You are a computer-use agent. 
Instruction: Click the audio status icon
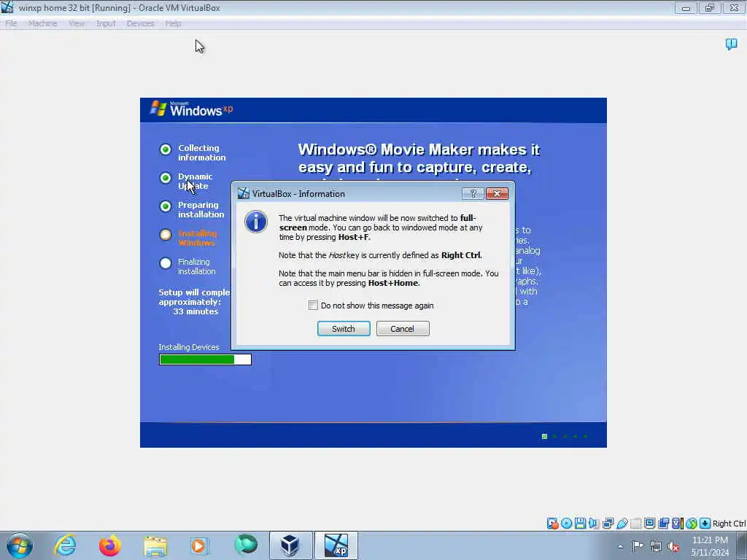[x=594, y=524]
